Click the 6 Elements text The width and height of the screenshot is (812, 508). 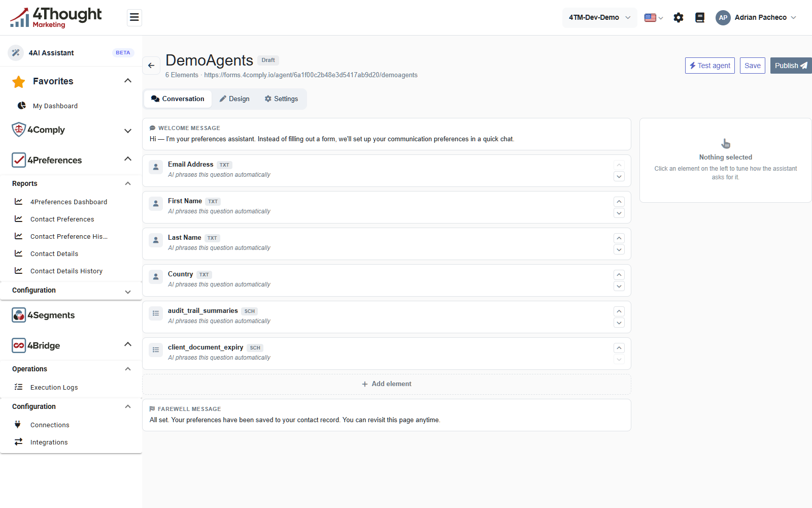coord(182,75)
